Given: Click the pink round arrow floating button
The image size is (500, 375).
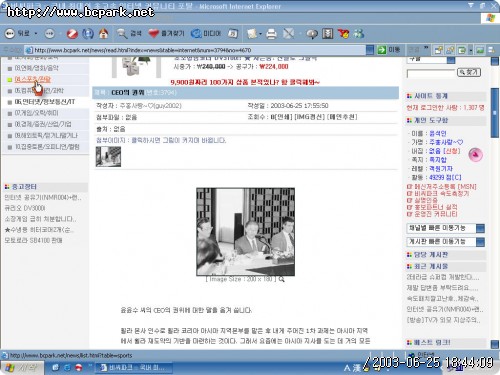Looking at the screenshot, I should (476, 155).
